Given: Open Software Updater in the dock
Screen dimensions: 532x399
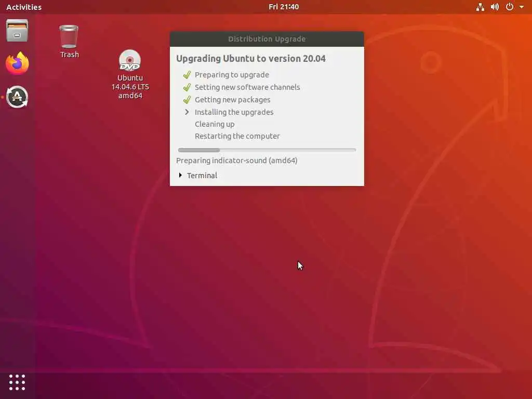Looking at the screenshot, I should pyautogui.click(x=17, y=97).
